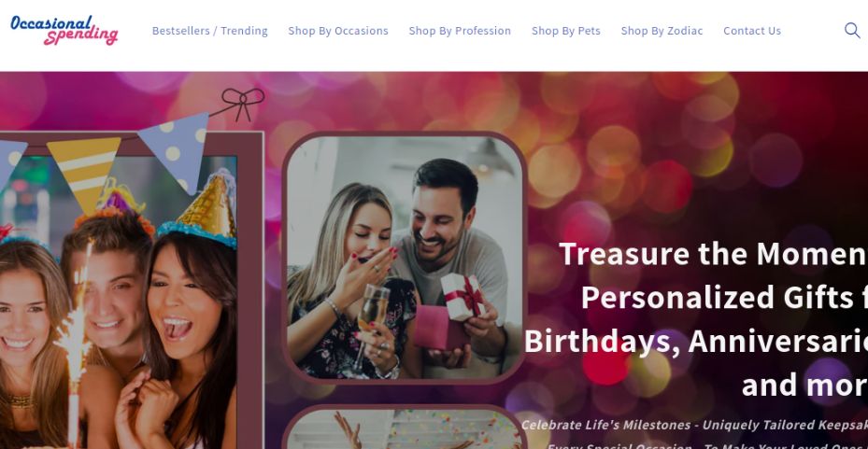Go to Shop By Pets
This screenshot has width=868, height=449.
click(x=566, y=31)
